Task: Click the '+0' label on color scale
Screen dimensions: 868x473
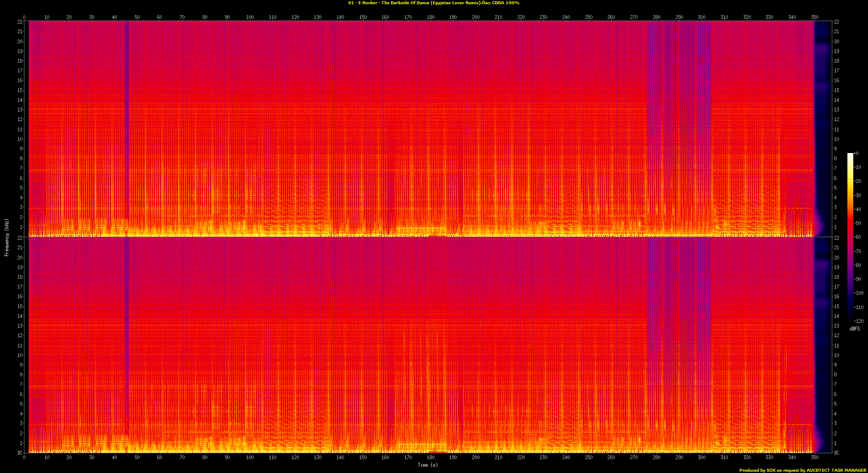Action: point(856,153)
